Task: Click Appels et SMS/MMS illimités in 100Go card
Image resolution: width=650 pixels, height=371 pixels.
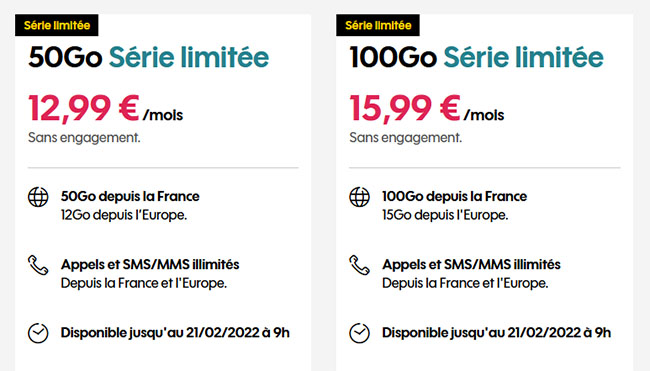Action: click(471, 264)
